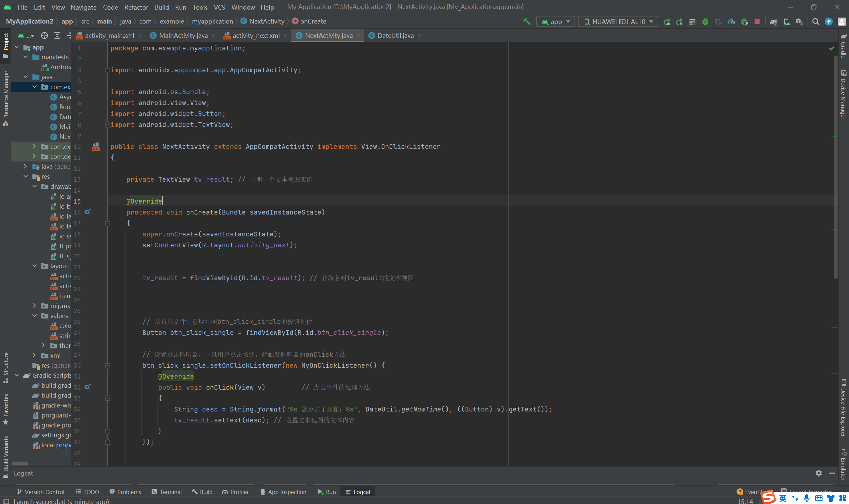Toggle fold marker of onCreate method
This screenshot has width=849, height=504.
point(108,223)
